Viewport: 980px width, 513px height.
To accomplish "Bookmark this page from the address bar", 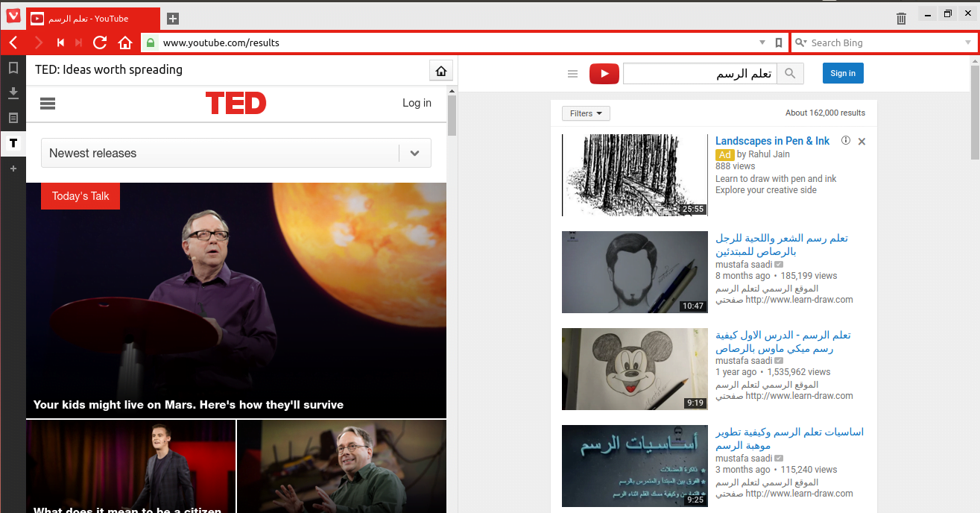I will tap(779, 43).
